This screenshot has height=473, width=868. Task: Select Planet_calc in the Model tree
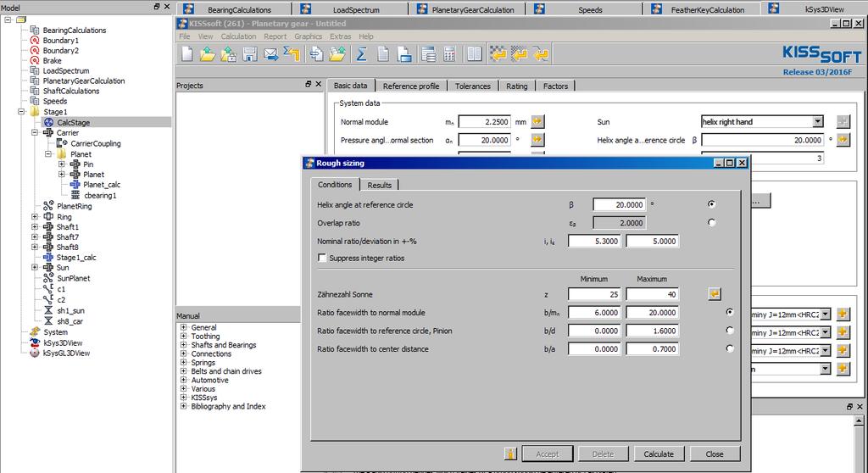click(x=102, y=185)
